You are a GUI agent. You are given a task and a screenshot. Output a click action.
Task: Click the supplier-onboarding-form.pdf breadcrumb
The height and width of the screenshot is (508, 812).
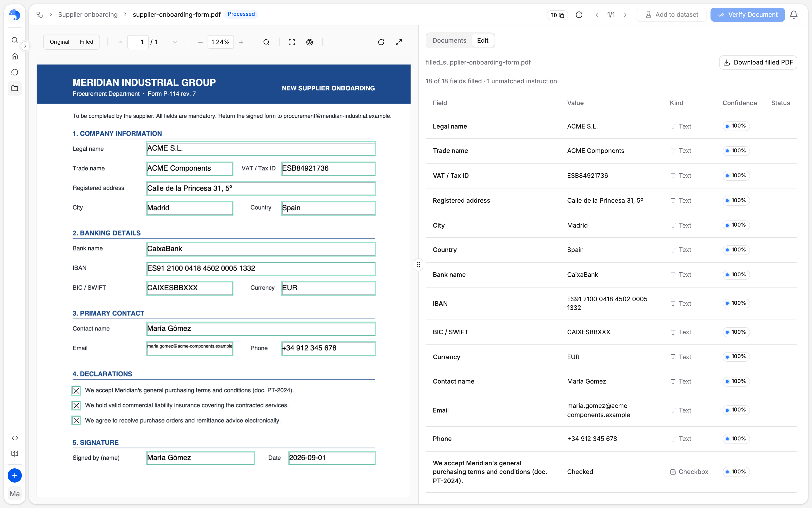(x=177, y=14)
